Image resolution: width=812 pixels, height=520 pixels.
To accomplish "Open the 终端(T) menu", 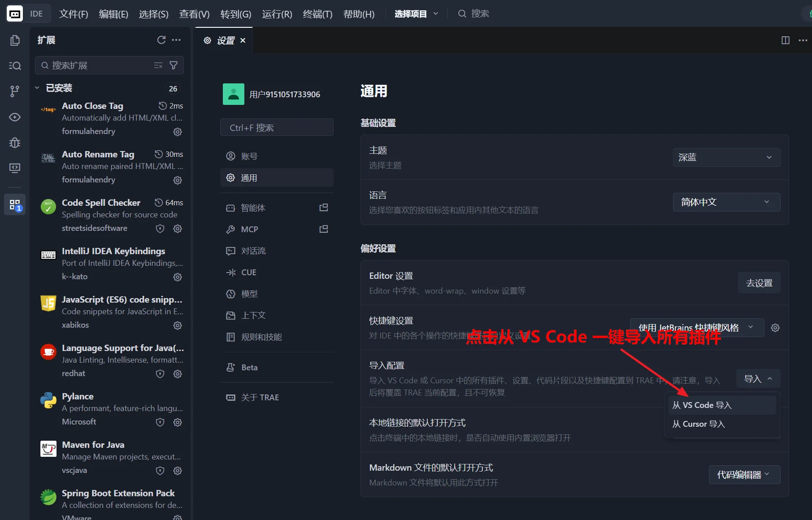I will pyautogui.click(x=317, y=14).
